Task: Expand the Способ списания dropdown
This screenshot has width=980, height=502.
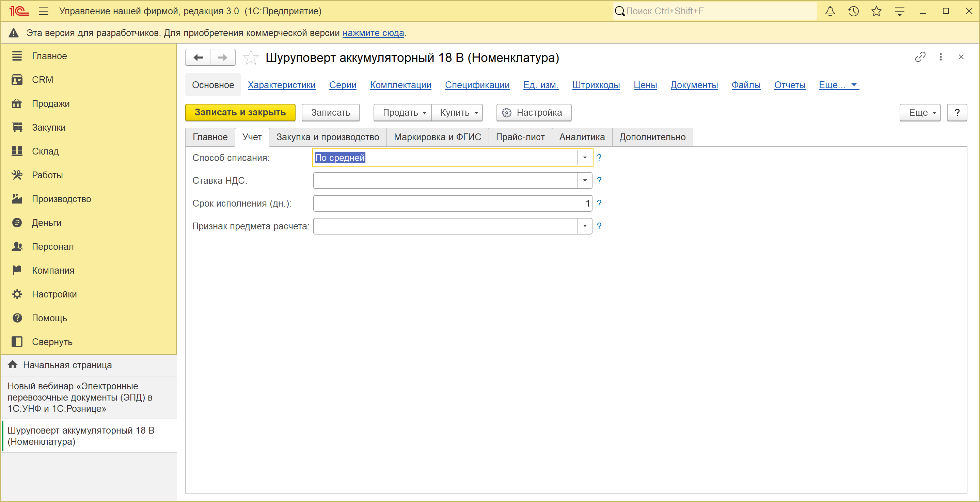Action: click(585, 158)
